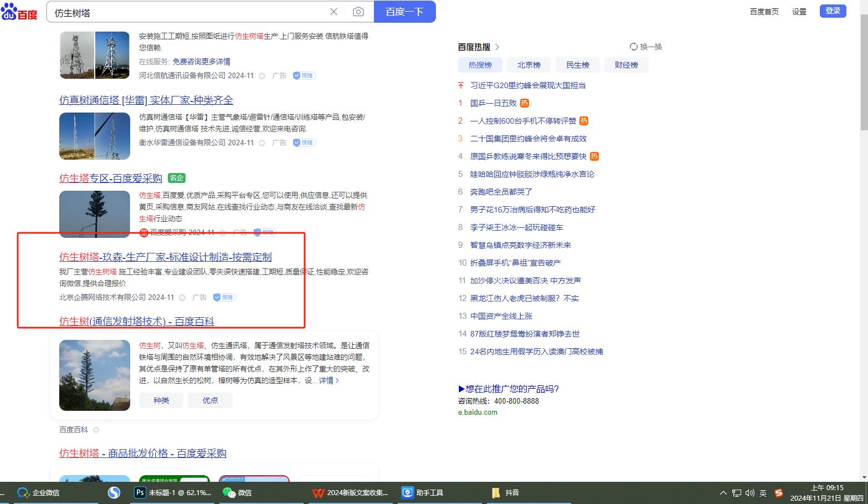Image resolution: width=868 pixels, height=504 pixels.
Task: Open 仿生树塔-玖森 search result link
Action: pos(165,257)
